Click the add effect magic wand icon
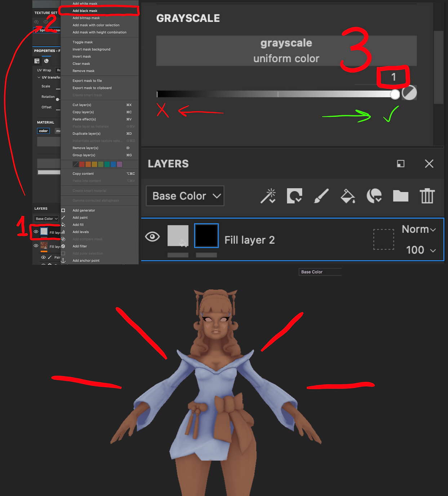Screen dimensions: 448x496 [269, 196]
